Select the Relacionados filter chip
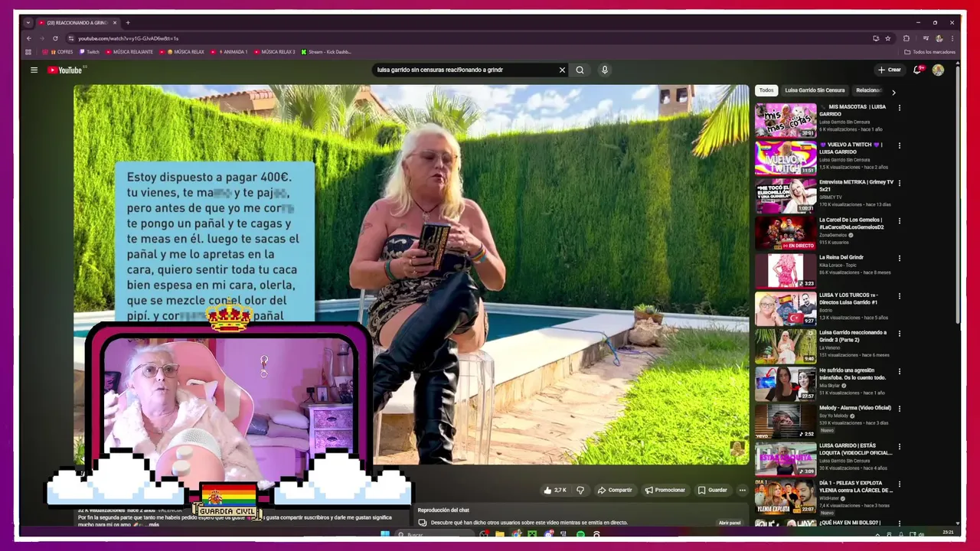980x551 pixels. (869, 90)
